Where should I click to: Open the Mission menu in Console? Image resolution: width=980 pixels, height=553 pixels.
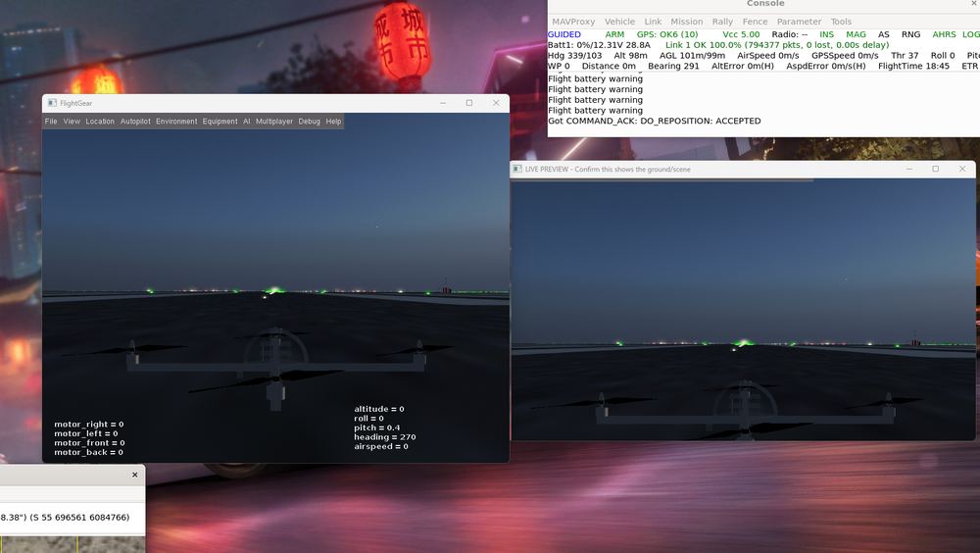686,22
